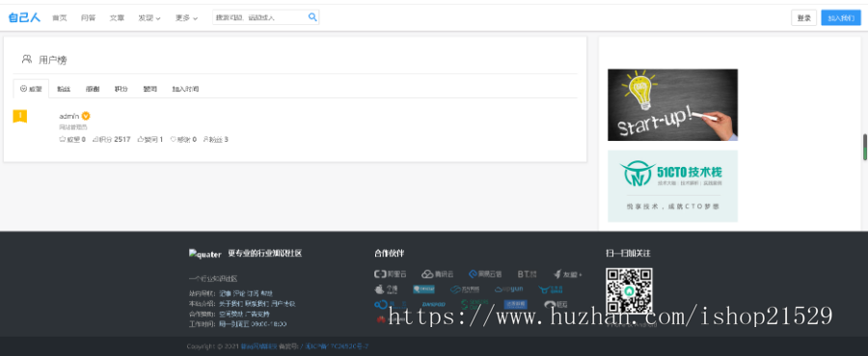Click admin's 赞同 1 stat
Image resolution: width=868 pixels, height=356 pixels.
150,140
